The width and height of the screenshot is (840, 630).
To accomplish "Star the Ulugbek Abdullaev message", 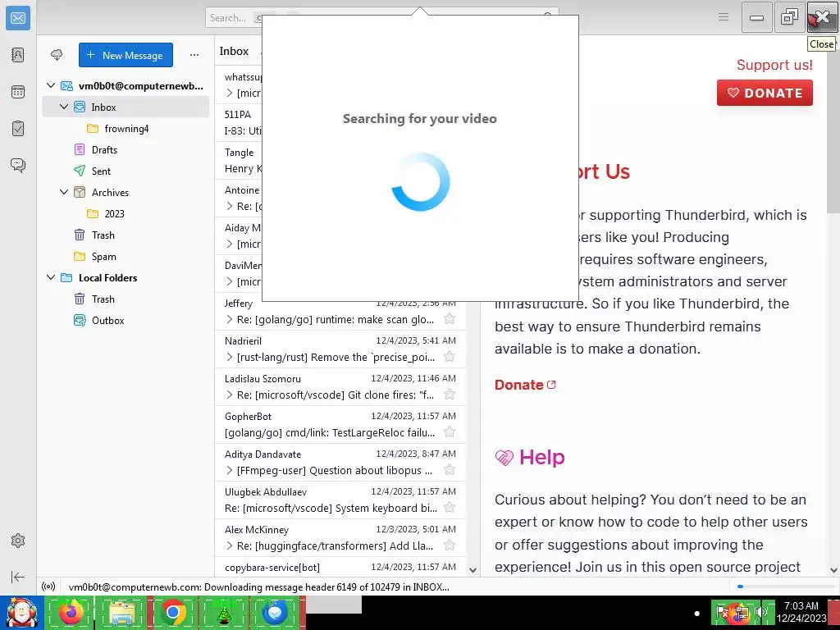I will (450, 508).
